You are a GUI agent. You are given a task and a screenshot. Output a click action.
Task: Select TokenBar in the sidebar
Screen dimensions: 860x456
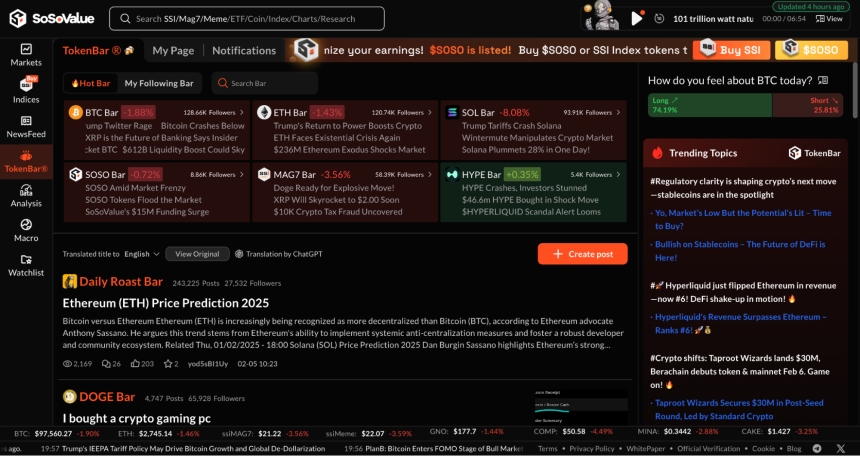(26, 162)
